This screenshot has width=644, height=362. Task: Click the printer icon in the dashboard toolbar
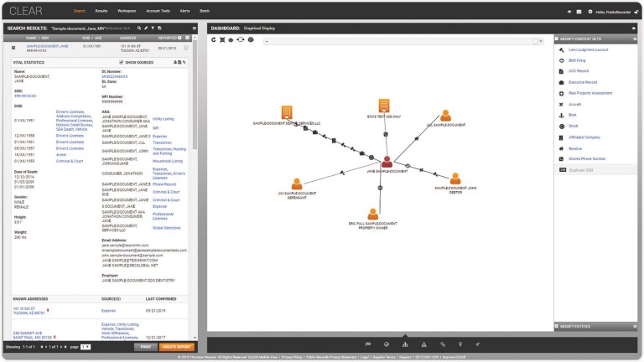tap(252, 39)
